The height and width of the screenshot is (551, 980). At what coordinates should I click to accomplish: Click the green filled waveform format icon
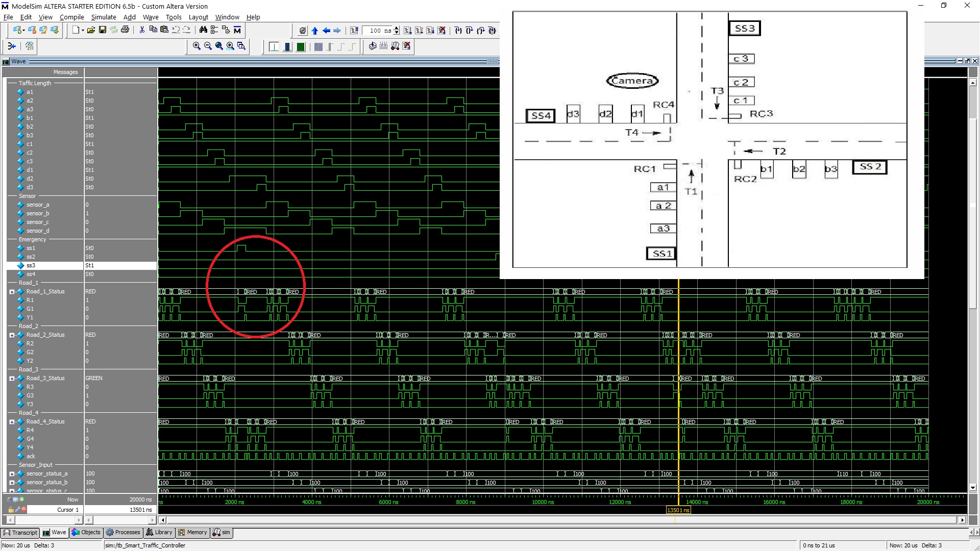click(x=301, y=47)
